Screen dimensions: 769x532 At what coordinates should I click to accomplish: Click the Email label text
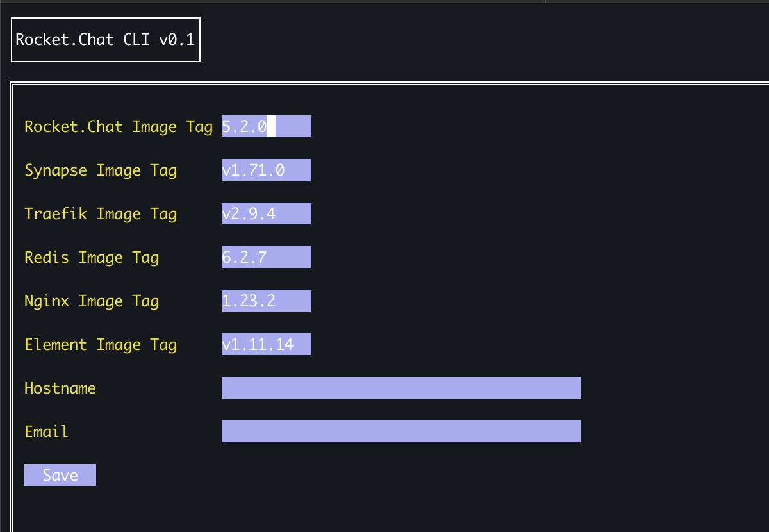pyautogui.click(x=45, y=431)
